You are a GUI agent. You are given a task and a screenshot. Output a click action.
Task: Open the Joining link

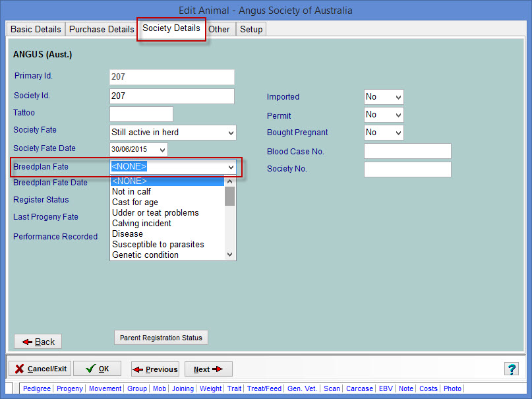(x=183, y=388)
